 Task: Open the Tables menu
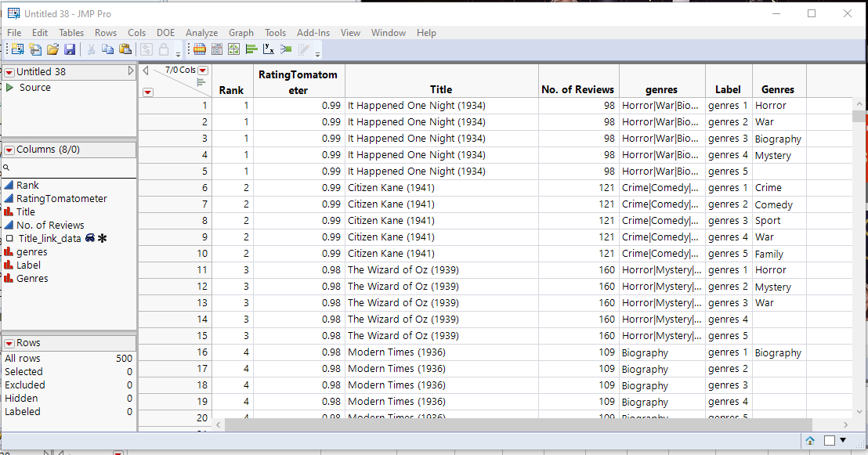(x=71, y=33)
